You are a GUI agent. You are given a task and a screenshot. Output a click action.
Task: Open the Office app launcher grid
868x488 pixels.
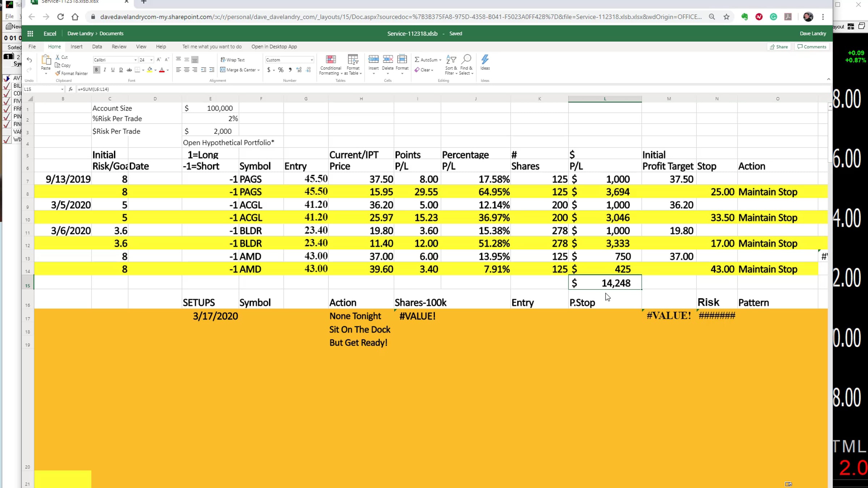(x=30, y=34)
